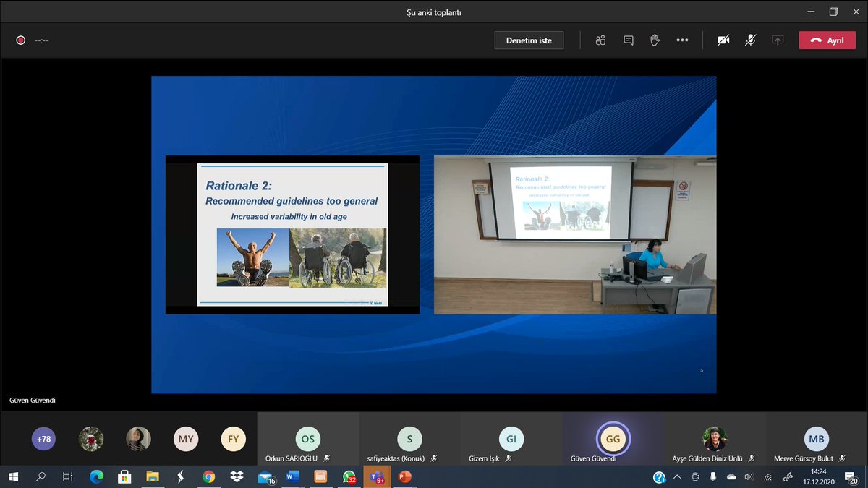This screenshot has height=488, width=868.
Task: Click the red recording indicator dot
Action: click(21, 40)
